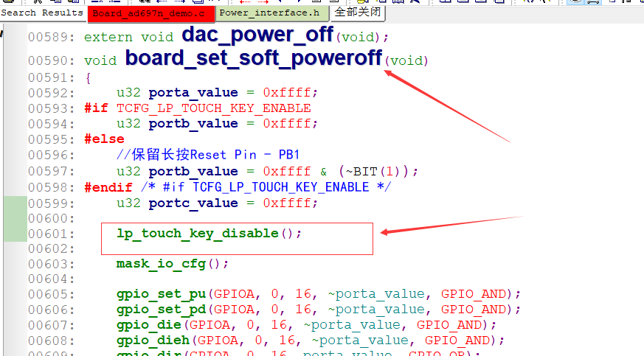
Task: Click TCFG_LP_TOUCH_KEY_ENABLE on the #if line
Action: coord(214,108)
